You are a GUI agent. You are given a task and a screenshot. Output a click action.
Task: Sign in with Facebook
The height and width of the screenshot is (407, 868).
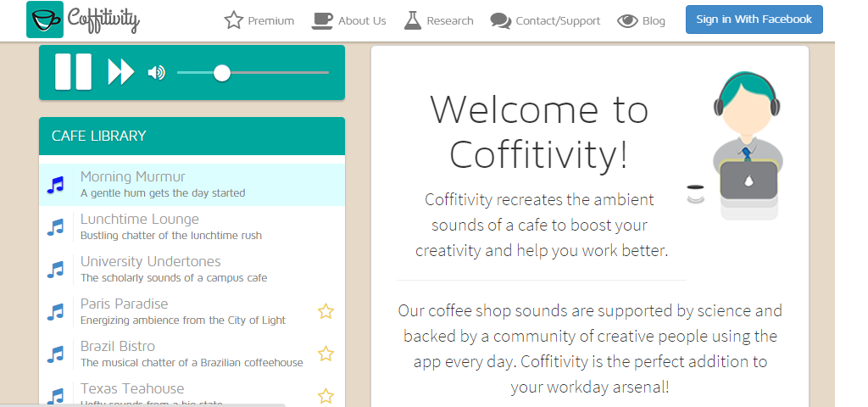(x=754, y=20)
